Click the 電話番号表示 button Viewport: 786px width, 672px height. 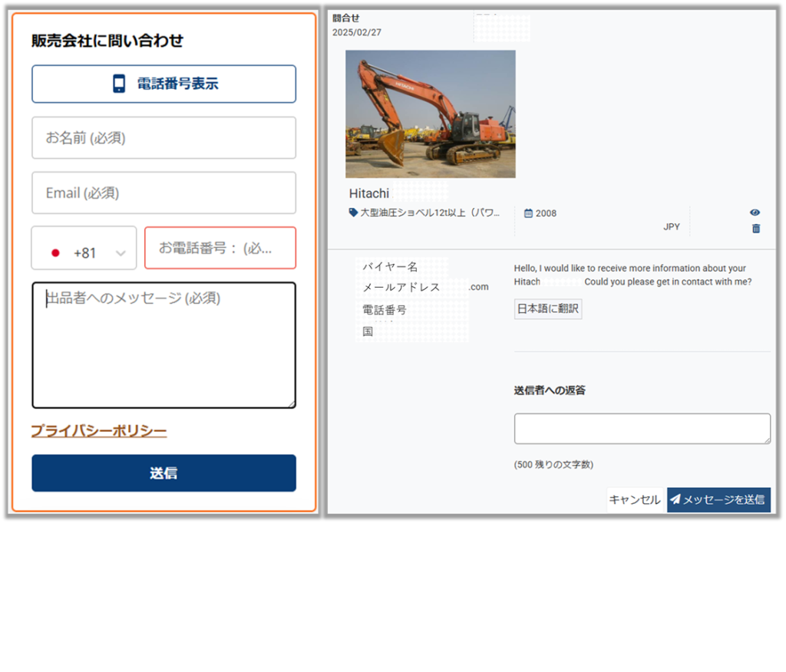coord(163,84)
